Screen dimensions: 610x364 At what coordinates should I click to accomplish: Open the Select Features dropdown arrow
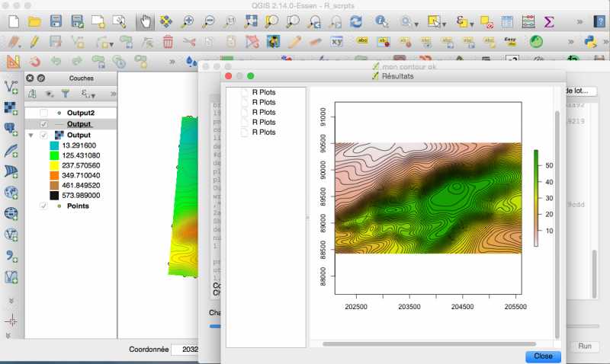445,23
